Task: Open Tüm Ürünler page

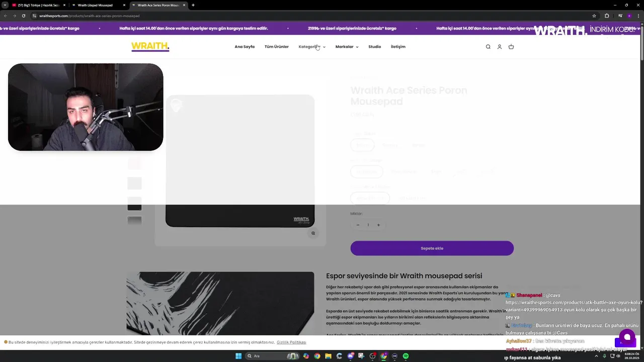Action: (277, 47)
